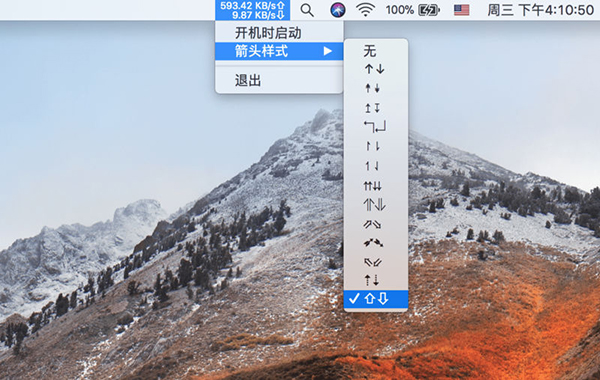Select 无 for no arrows
This screenshot has height=380, width=600.
tap(376, 51)
